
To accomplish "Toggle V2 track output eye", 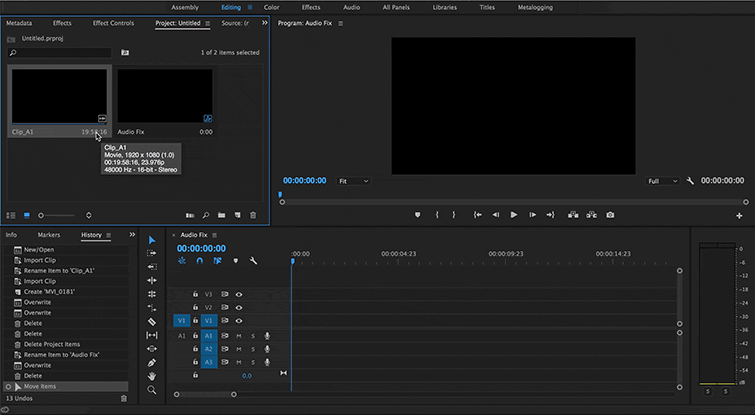I will click(x=239, y=307).
